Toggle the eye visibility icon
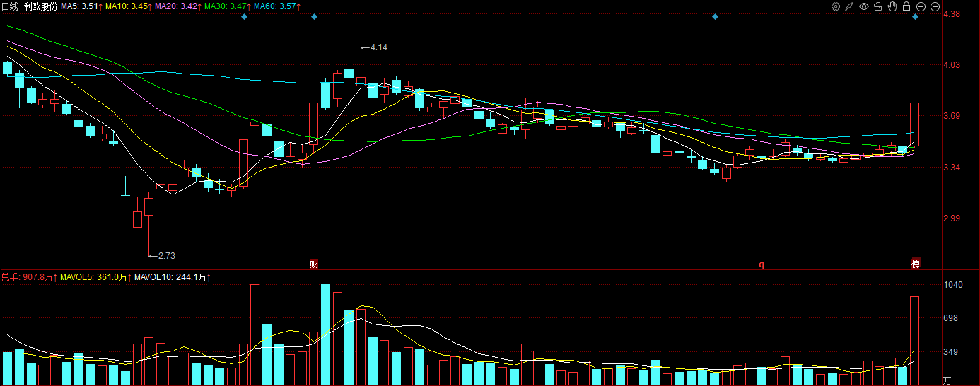 [x=864, y=6]
